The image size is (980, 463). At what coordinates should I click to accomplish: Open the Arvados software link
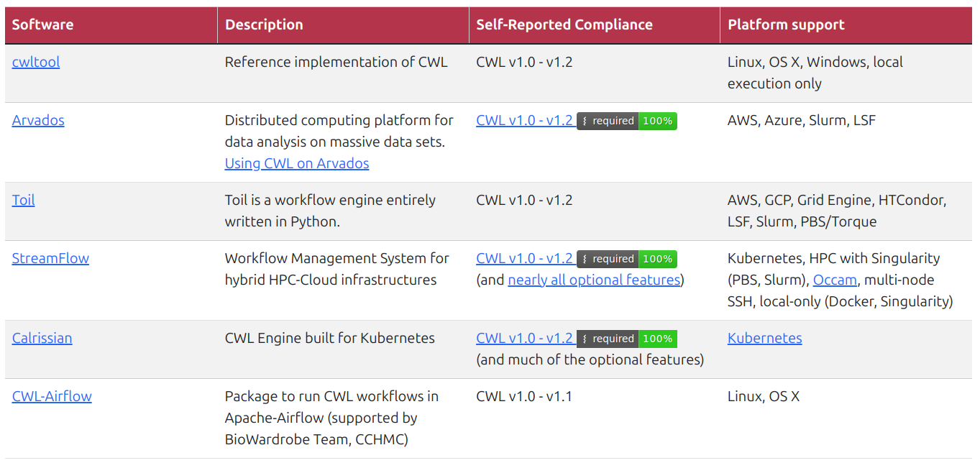coord(38,120)
